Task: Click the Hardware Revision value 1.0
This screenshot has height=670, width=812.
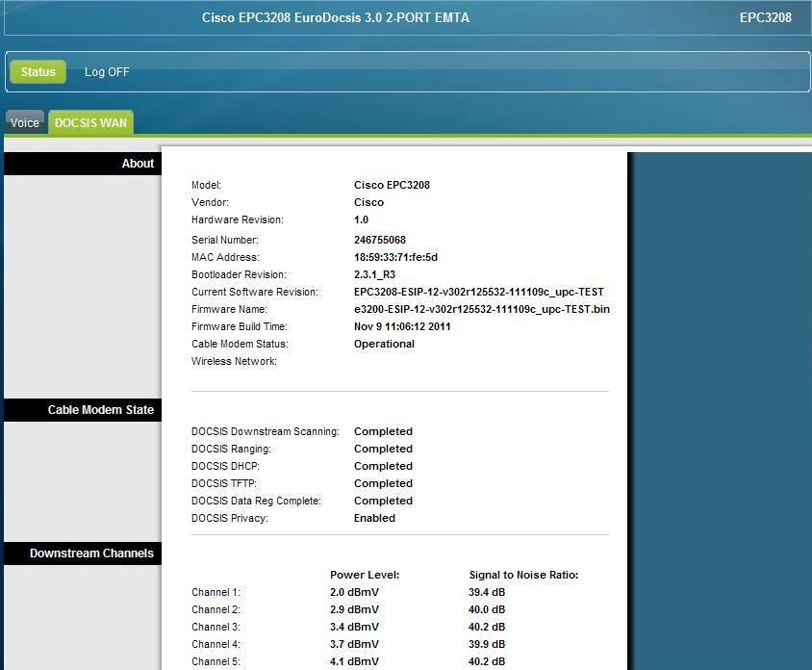Action: click(361, 219)
